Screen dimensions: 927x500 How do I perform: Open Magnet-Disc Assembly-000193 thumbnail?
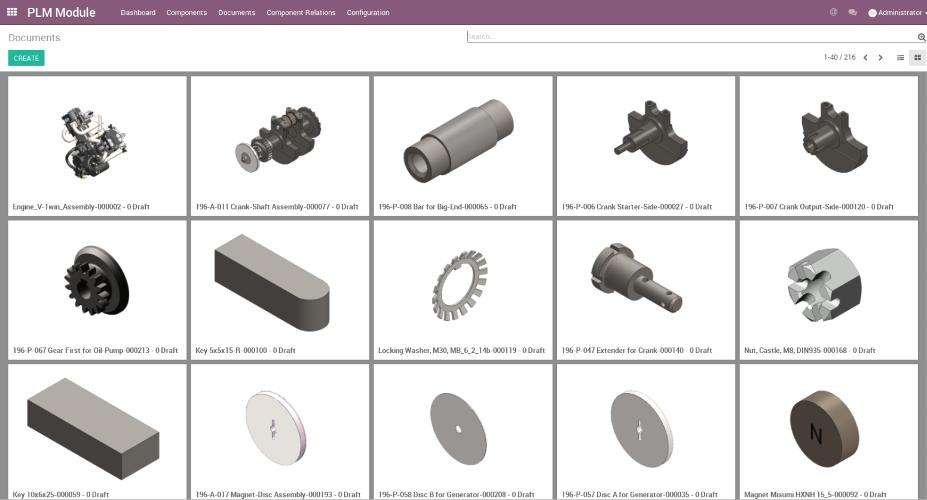pyautogui.click(x=275, y=427)
